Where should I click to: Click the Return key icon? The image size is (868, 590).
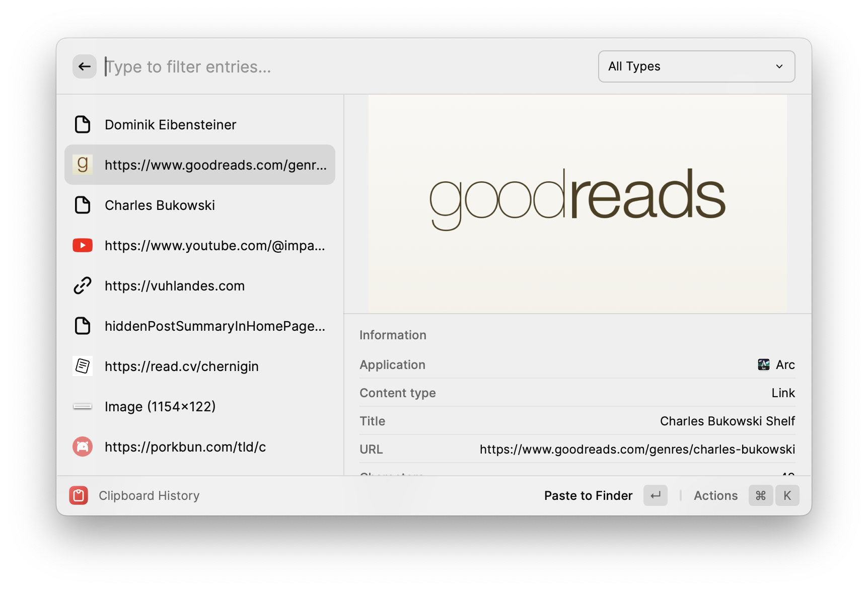point(656,495)
